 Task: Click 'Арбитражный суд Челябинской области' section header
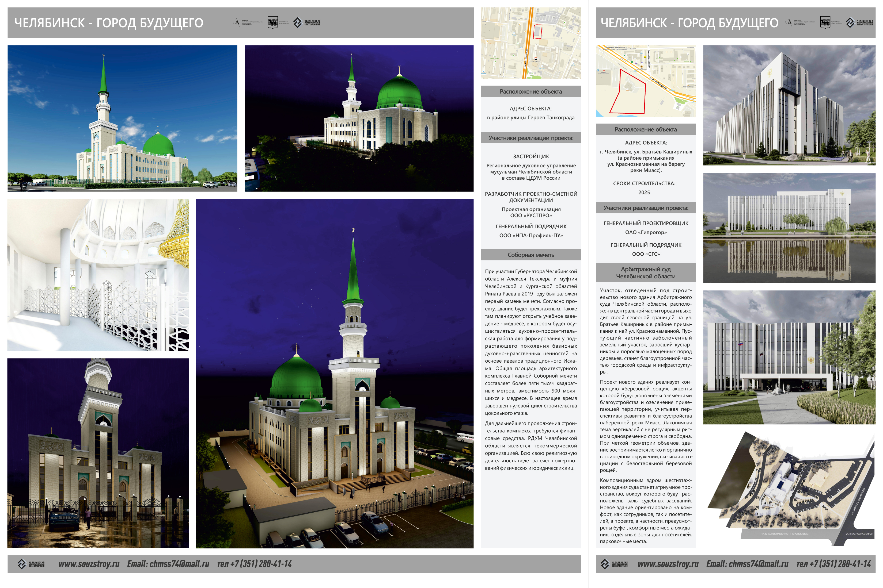[646, 273]
